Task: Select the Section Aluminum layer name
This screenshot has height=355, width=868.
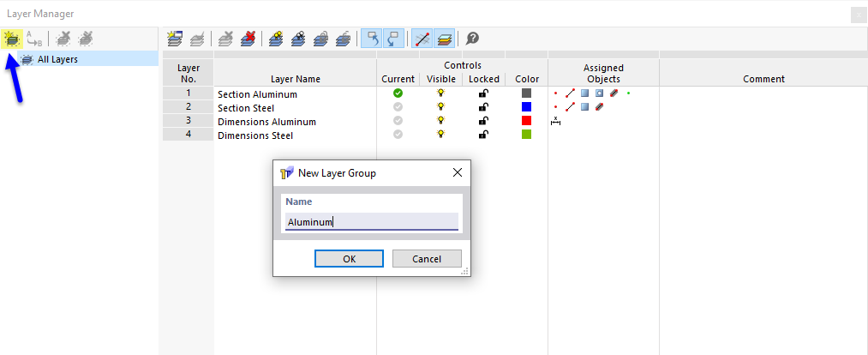Action: pyautogui.click(x=257, y=94)
